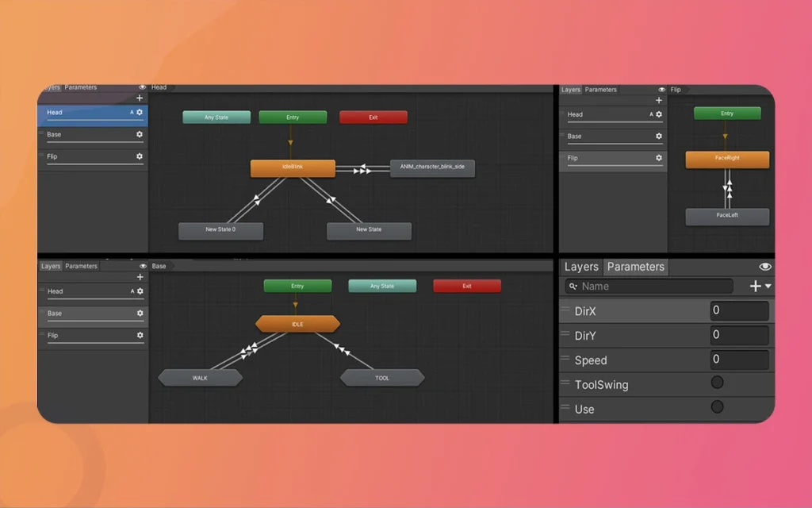Toggle the Use trigger parameter
The image size is (812, 508).
coord(718,406)
